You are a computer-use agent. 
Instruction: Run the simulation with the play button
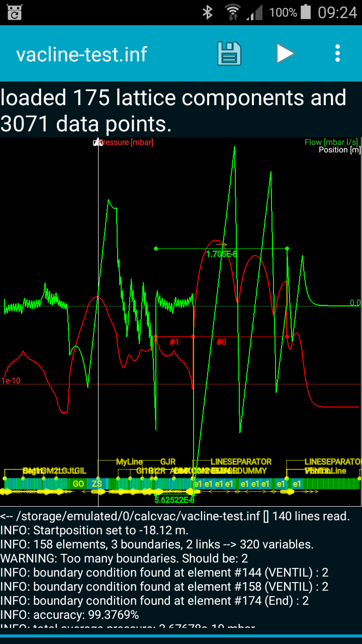pyautogui.click(x=285, y=53)
